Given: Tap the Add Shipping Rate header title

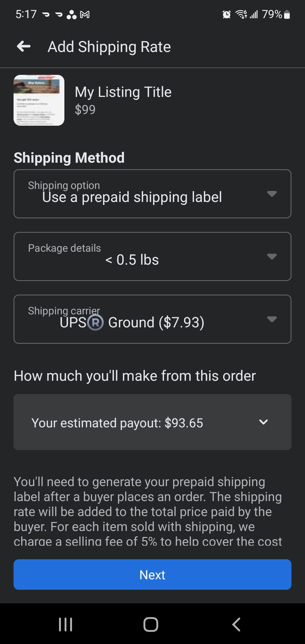Looking at the screenshot, I should [109, 47].
